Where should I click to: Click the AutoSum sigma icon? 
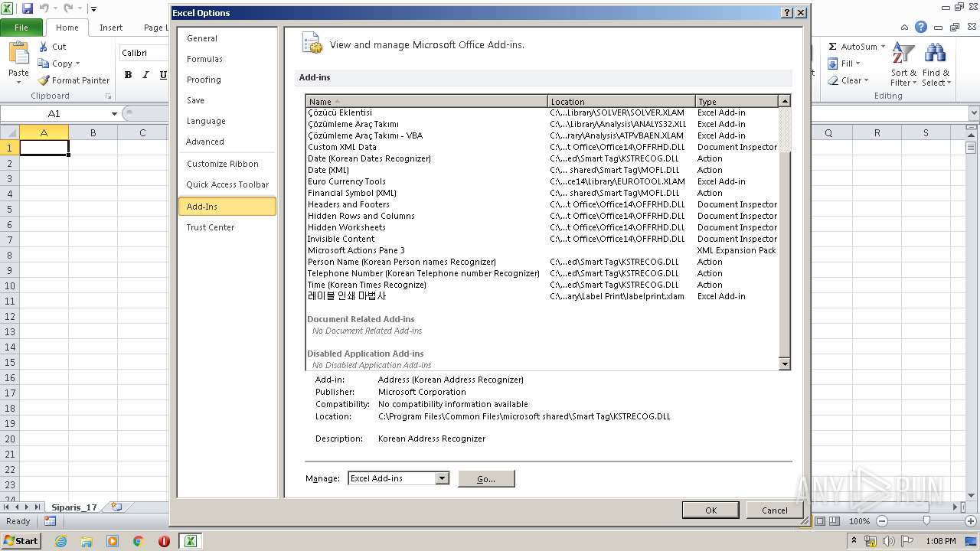tap(832, 47)
